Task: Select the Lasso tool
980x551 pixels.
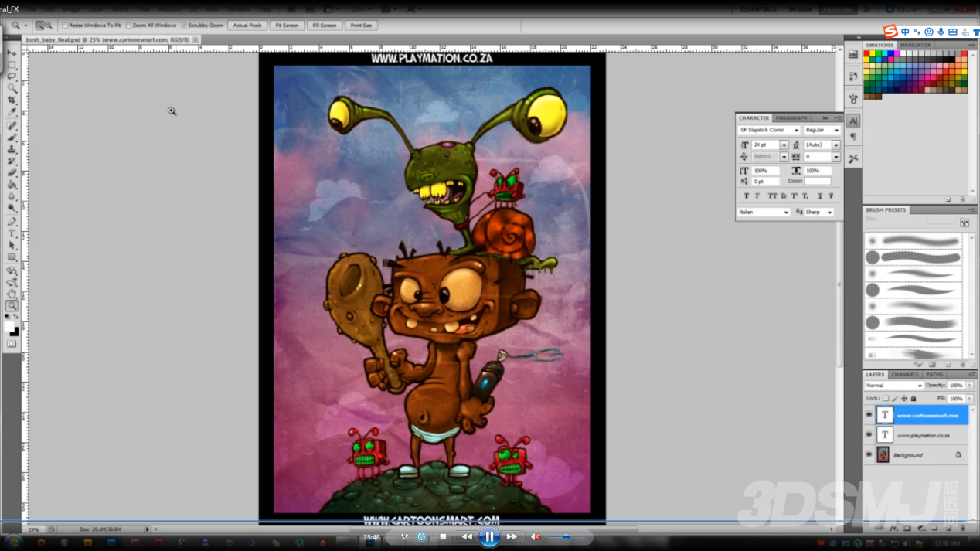Action: pos(12,77)
